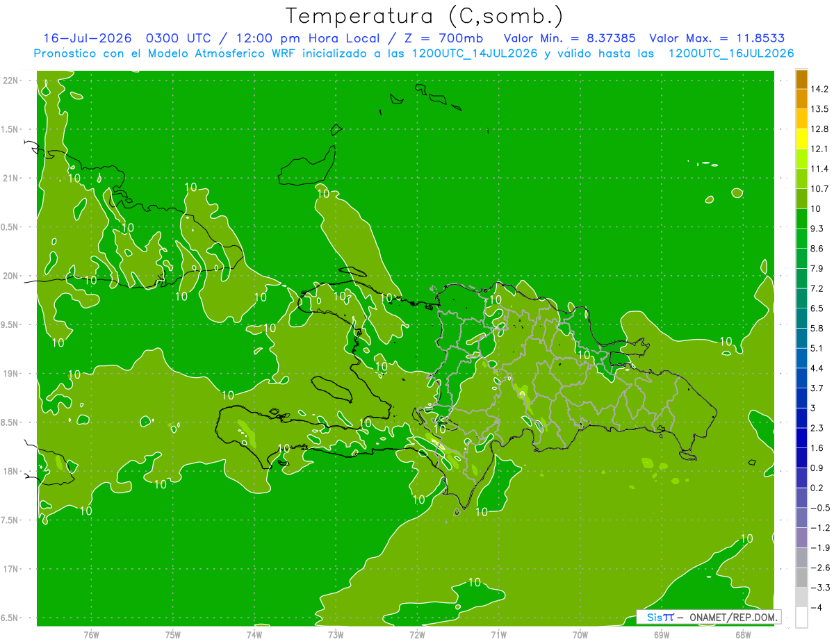The image size is (834, 644).
Task: Pick the teal swatch between 5.8 and 6.5
Action: (x=801, y=318)
